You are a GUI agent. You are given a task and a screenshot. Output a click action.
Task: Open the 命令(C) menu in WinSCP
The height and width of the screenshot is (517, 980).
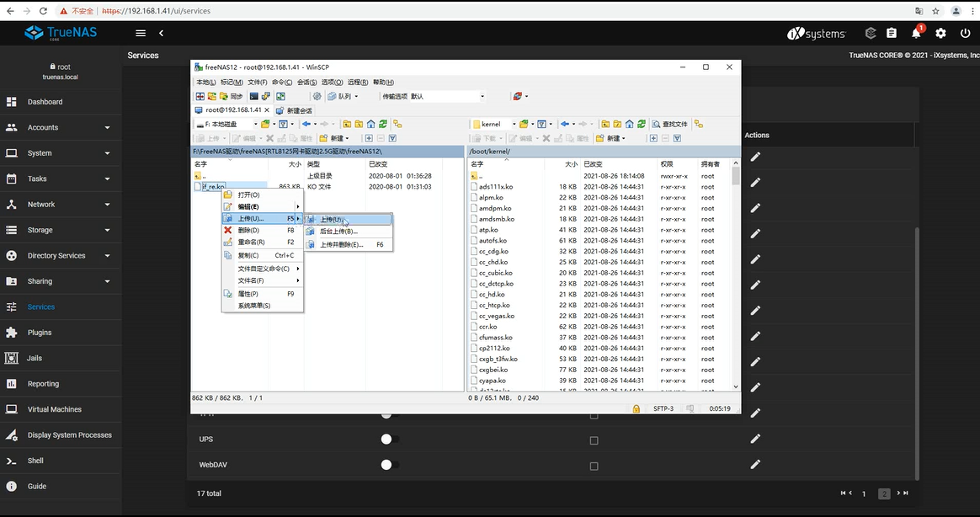[x=282, y=83]
